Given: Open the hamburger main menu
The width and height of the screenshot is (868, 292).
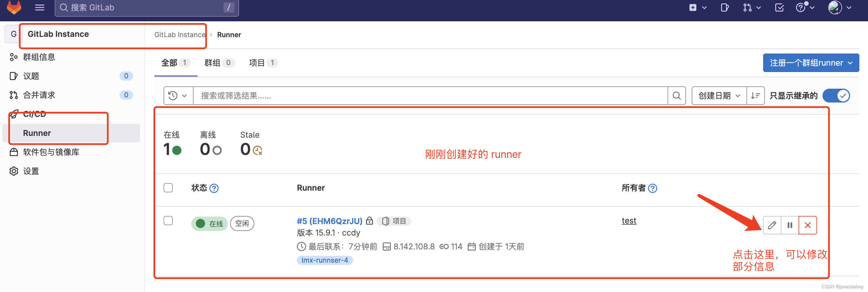Looking at the screenshot, I should [x=40, y=7].
